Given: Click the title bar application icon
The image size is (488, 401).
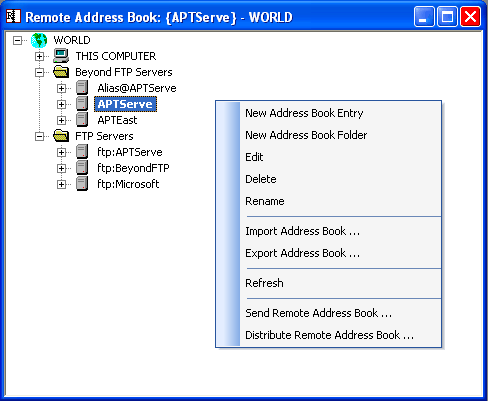Looking at the screenshot, I should [13, 16].
